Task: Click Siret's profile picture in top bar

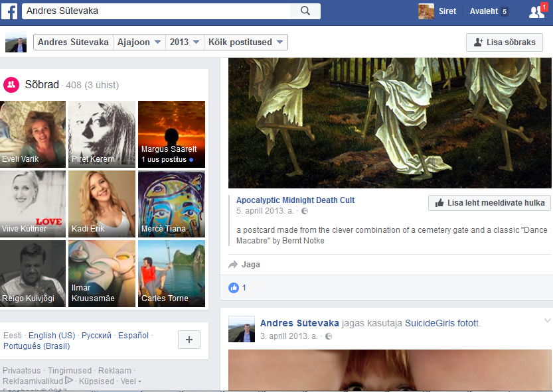Action: [x=426, y=11]
